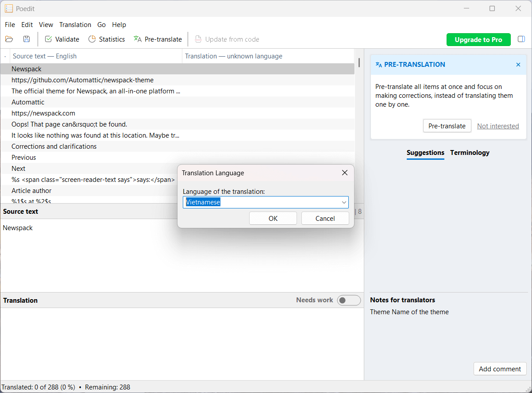Click the 'Theme Name of the theme' note
The height and width of the screenshot is (393, 532).
409,312
